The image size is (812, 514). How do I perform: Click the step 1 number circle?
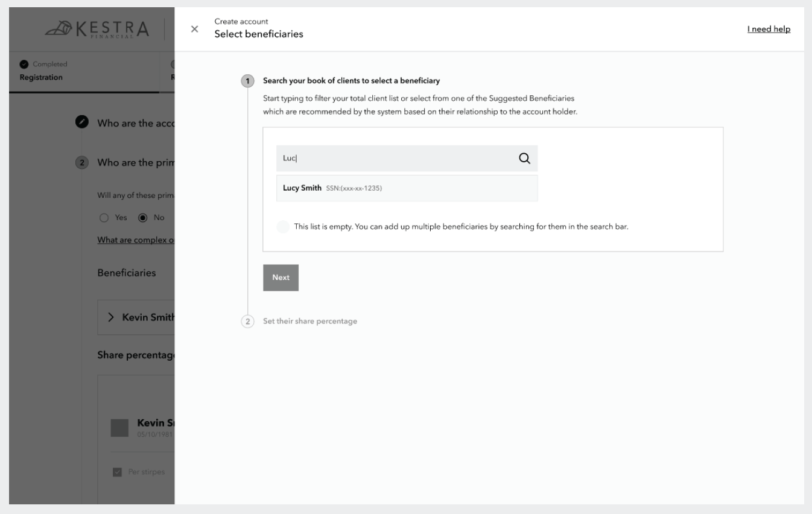[247, 81]
